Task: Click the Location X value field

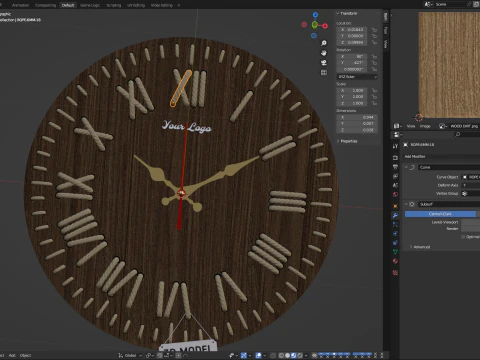Action: coord(352,30)
